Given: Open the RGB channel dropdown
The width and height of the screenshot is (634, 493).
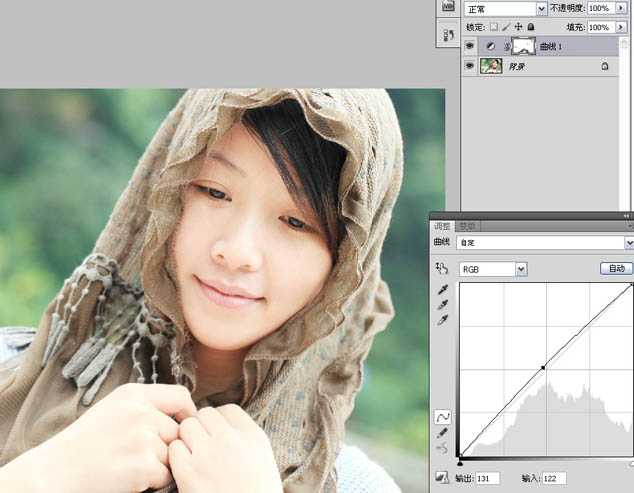Looking at the screenshot, I should [x=521, y=269].
